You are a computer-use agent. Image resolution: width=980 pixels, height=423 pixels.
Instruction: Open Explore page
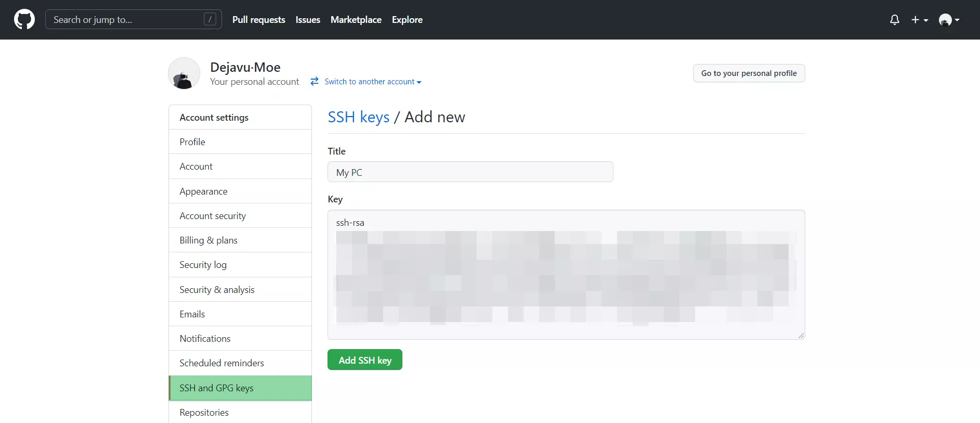[407, 20]
